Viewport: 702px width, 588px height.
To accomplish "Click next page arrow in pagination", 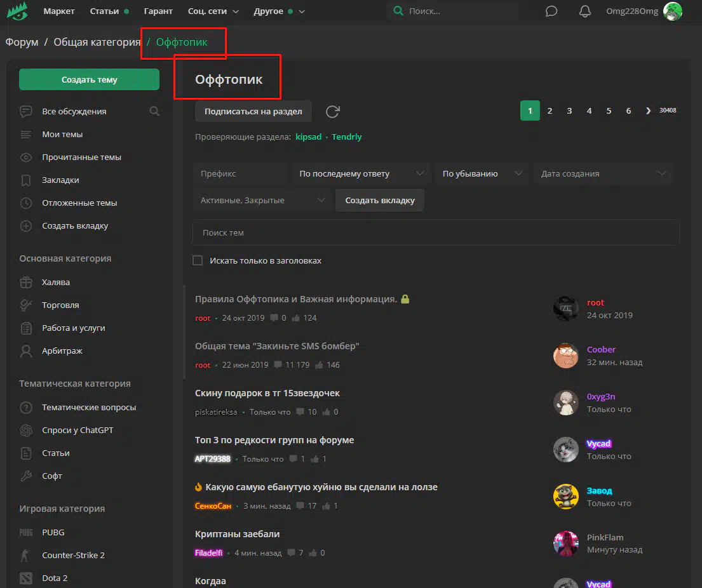I will [x=648, y=110].
